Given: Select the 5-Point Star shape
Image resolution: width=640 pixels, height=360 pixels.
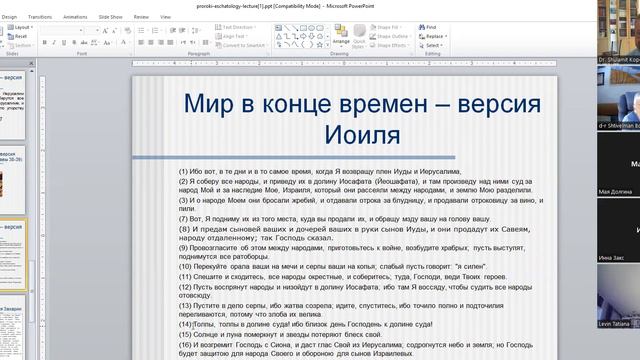Looking at the screenshot, I should pyautogui.click(x=320, y=44).
